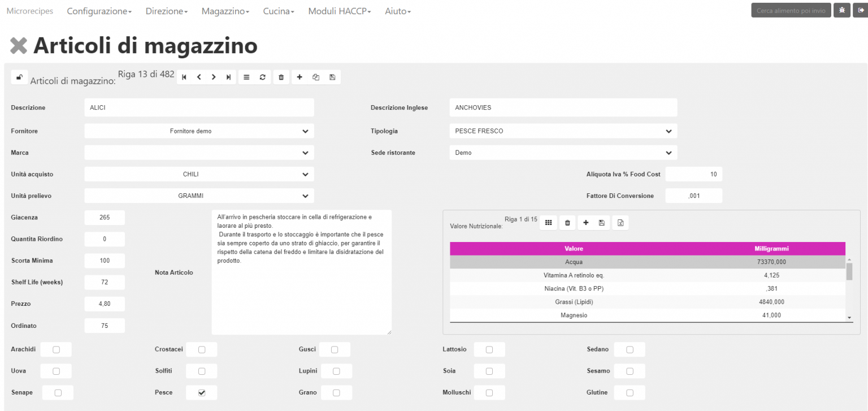Viewport: 868px width, 411px height.
Task: Click the Descrizione field containing ALICI
Action: coord(199,107)
